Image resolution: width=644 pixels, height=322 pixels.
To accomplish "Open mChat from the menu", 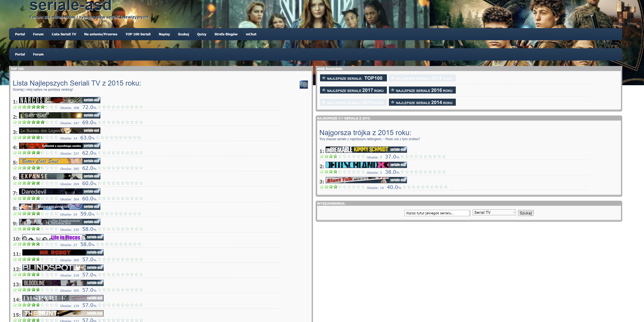I will 251,34.
